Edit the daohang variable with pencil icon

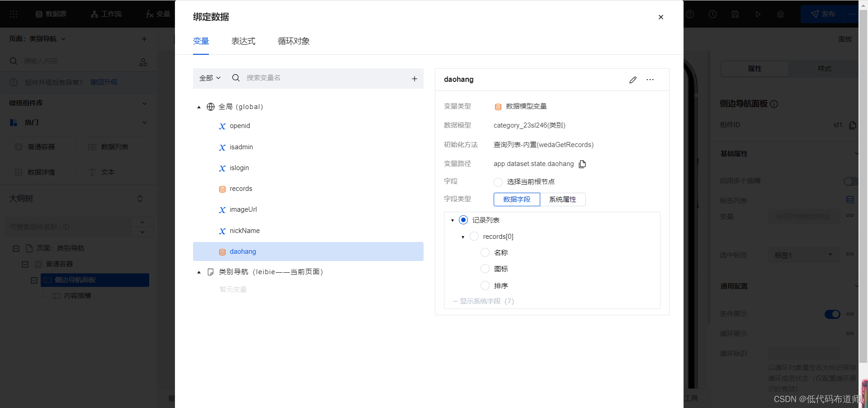[632, 80]
